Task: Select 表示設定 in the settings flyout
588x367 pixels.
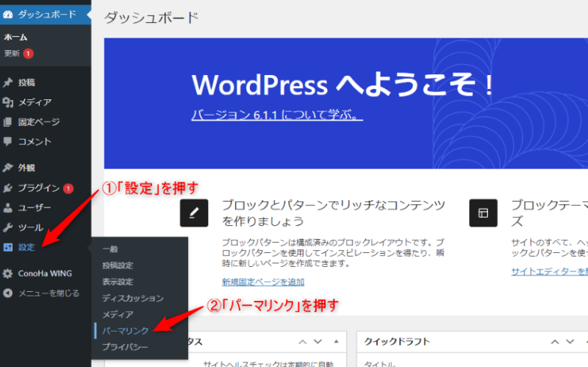Action: 118,282
